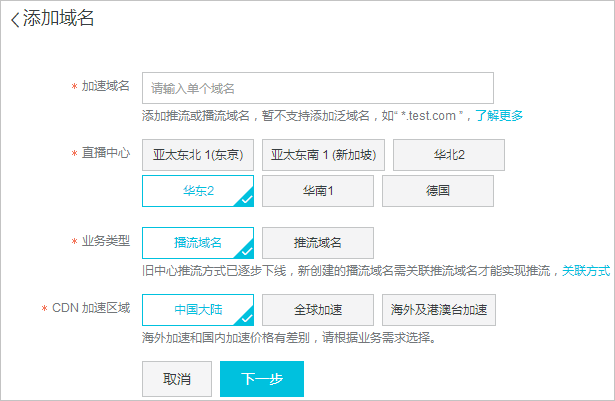Select 中国大陆 CDN acceleration region
This screenshot has height=401, width=615.
pyautogui.click(x=198, y=309)
